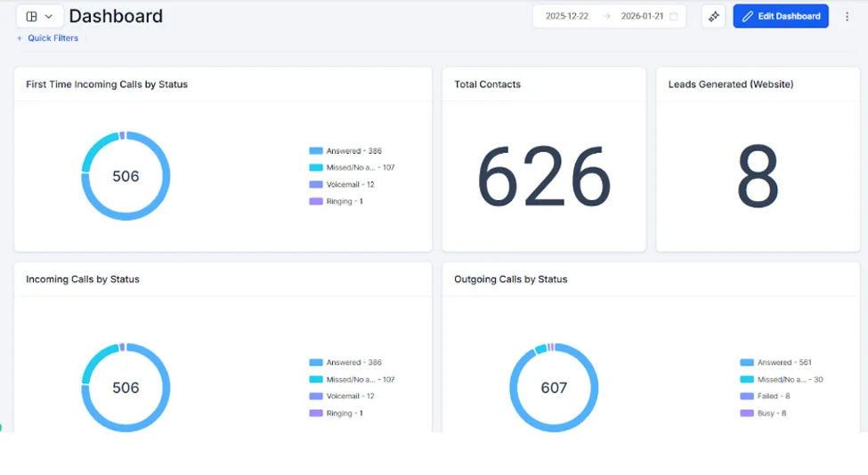This screenshot has height=475, width=868.
Task: Click Answered color swatch in Outgoing Calls legend
Action: (746, 363)
